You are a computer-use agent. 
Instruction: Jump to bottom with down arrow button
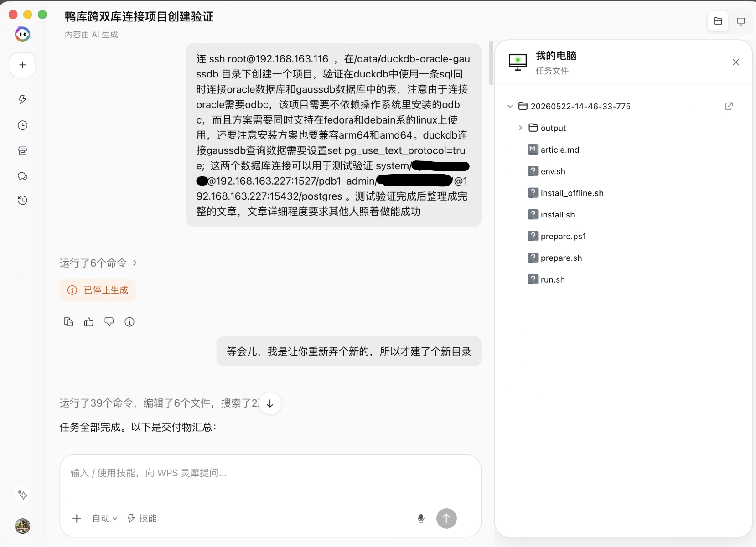[270, 403]
